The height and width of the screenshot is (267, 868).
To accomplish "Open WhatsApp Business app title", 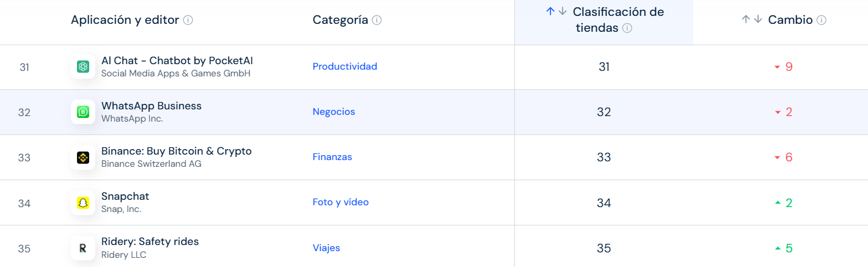I will click(x=151, y=106).
